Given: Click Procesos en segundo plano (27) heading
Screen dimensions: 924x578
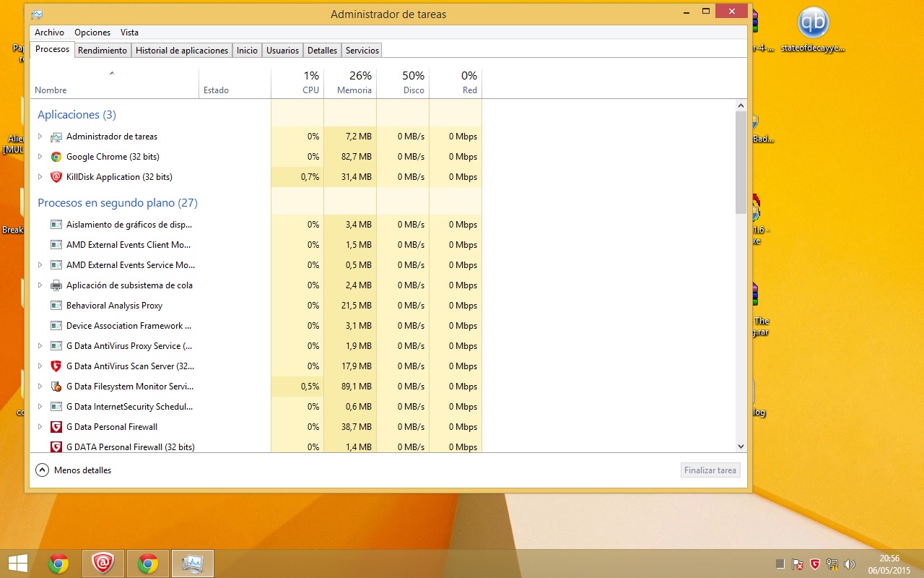Looking at the screenshot, I should pyautogui.click(x=118, y=203).
